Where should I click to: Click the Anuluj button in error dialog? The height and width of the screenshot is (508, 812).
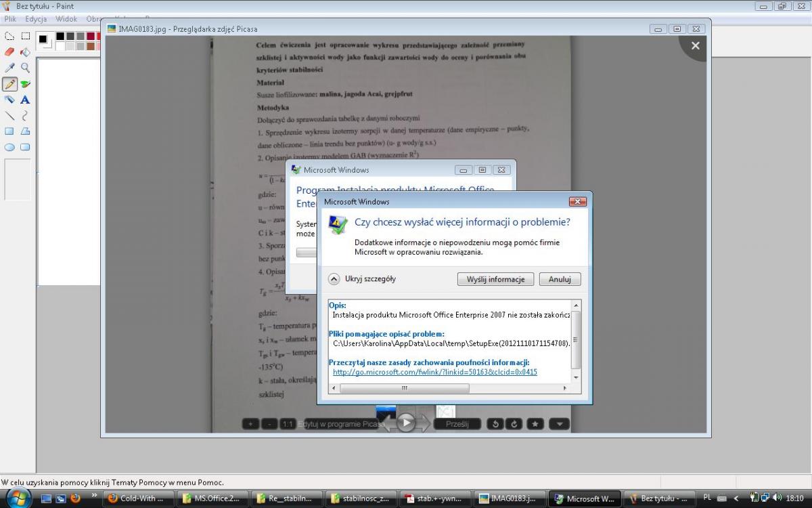coord(560,279)
